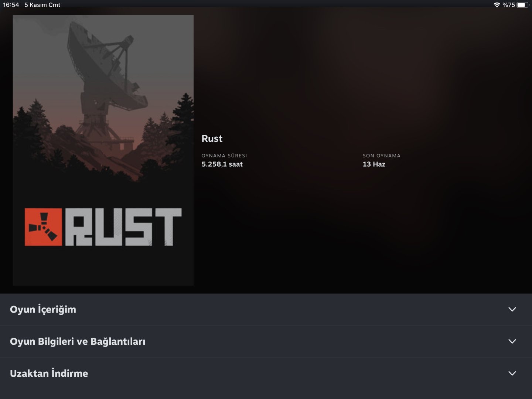Tap the 13 Haz last played date
This screenshot has height=399, width=532.
pyautogui.click(x=374, y=164)
